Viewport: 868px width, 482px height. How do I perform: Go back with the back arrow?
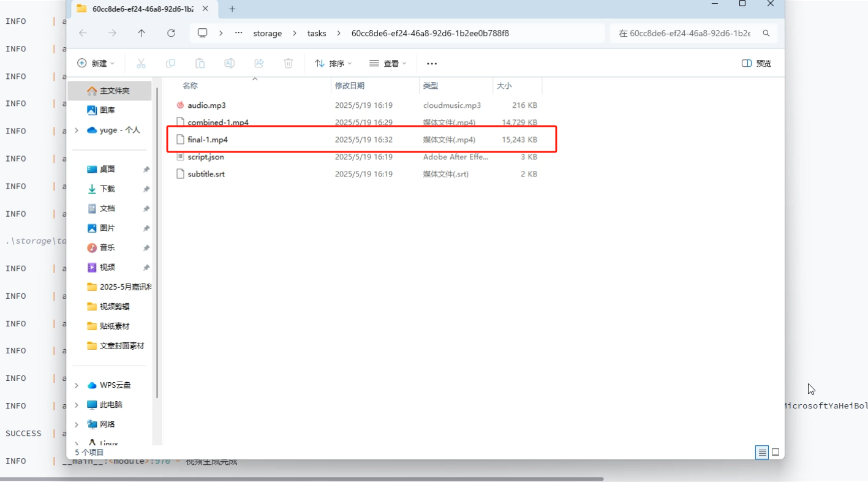(83, 33)
